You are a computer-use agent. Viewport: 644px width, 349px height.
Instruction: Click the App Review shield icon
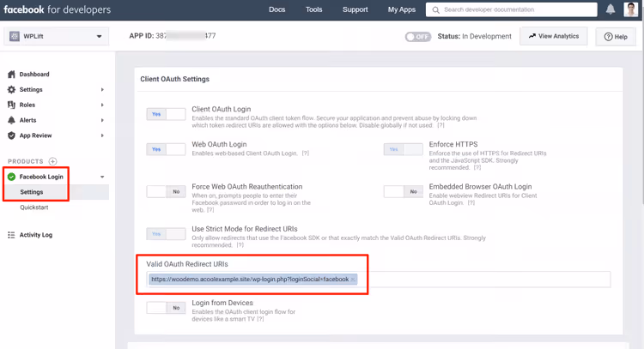(11, 135)
